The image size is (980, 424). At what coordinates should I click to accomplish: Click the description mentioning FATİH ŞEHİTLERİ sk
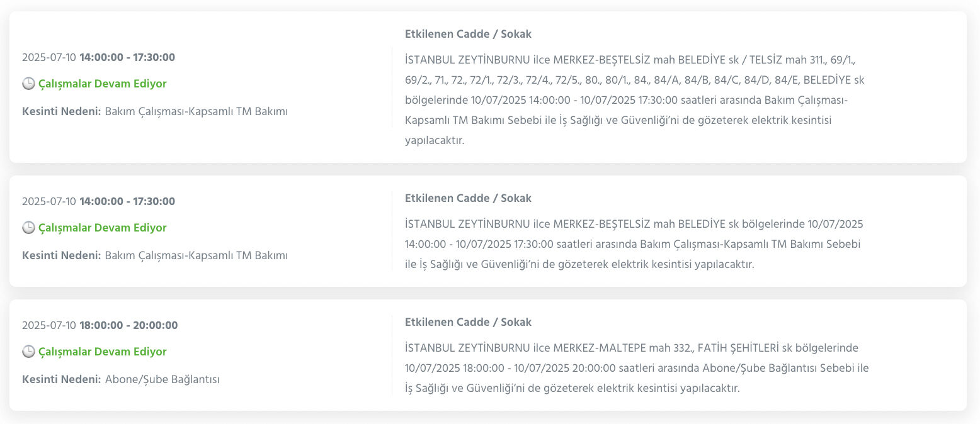[636, 368]
